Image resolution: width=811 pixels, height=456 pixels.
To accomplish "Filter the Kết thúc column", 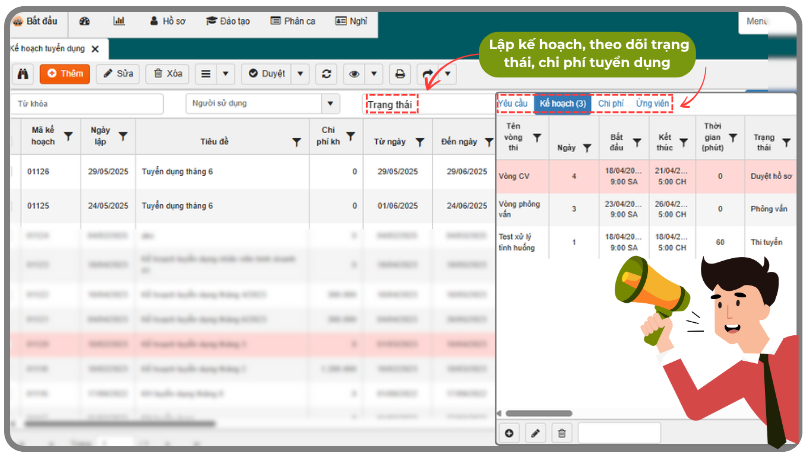I will tap(684, 142).
